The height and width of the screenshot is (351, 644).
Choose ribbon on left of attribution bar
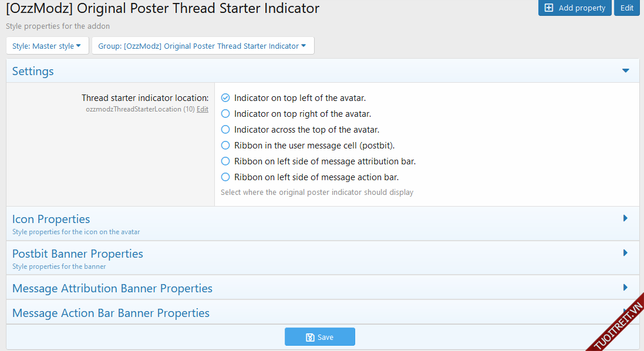pyautogui.click(x=225, y=161)
